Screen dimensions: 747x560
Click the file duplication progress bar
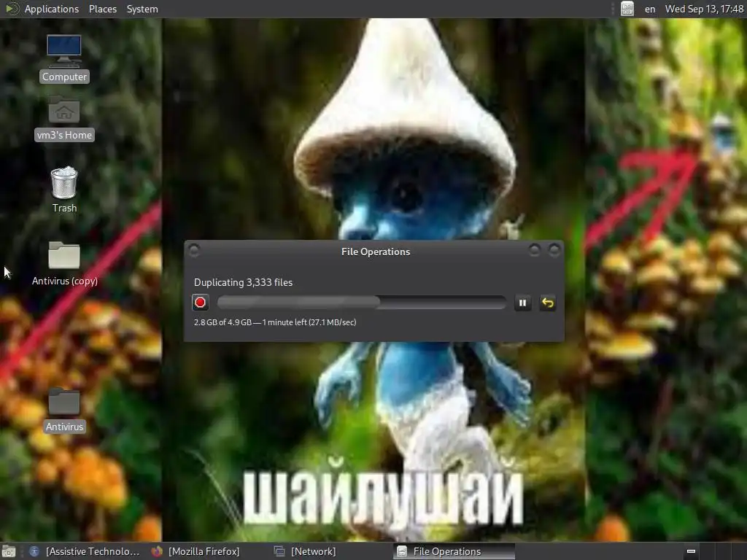pyautogui.click(x=361, y=303)
